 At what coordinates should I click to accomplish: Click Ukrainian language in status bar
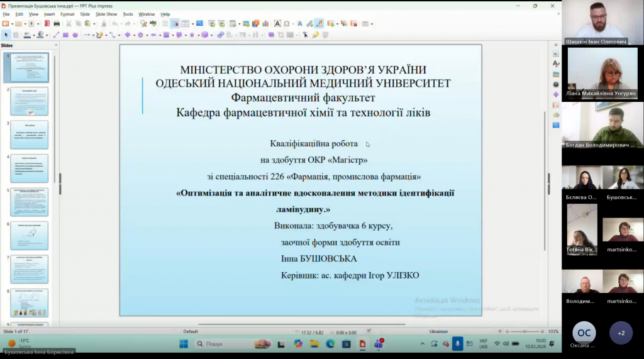coord(438,331)
